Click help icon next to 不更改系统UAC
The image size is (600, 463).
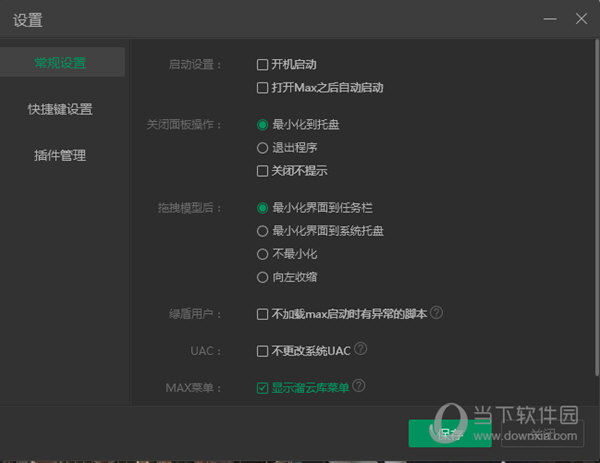pyautogui.click(x=360, y=349)
